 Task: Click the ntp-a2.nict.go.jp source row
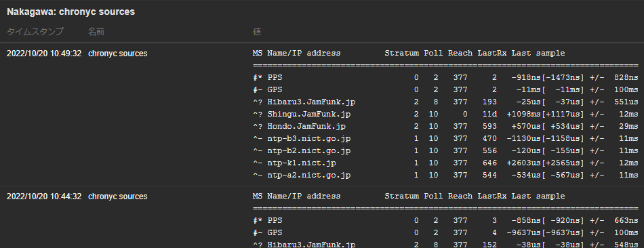(x=445, y=175)
